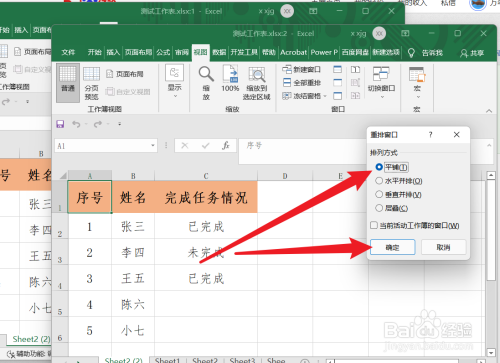500x363 pixels.
Task: Expand the Show (显示) dropdown
Action: tap(175, 82)
